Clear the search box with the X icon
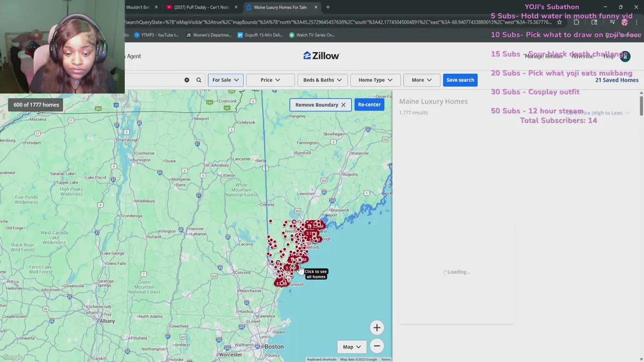 187,80
